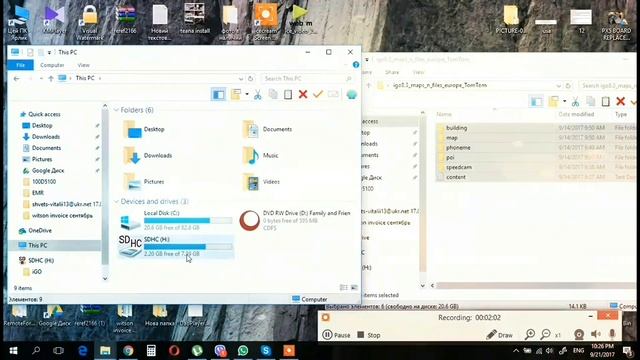Select the Documents folder in Folders group
The image size is (640, 360).
[x=267, y=129]
